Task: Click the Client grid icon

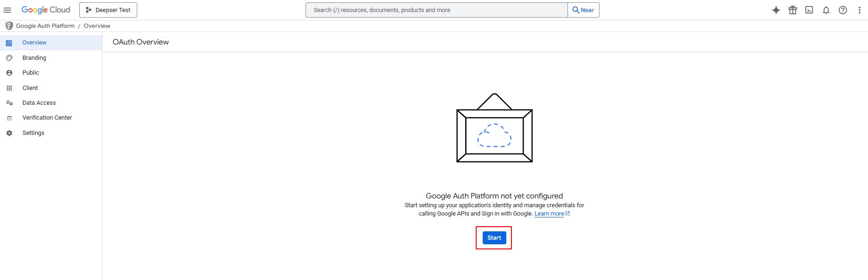Action: (9, 88)
